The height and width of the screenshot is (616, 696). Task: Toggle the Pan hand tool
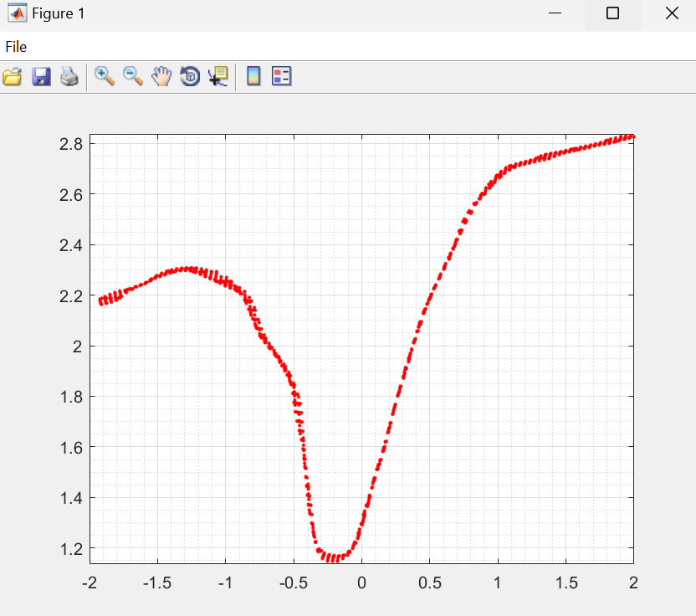(161, 77)
